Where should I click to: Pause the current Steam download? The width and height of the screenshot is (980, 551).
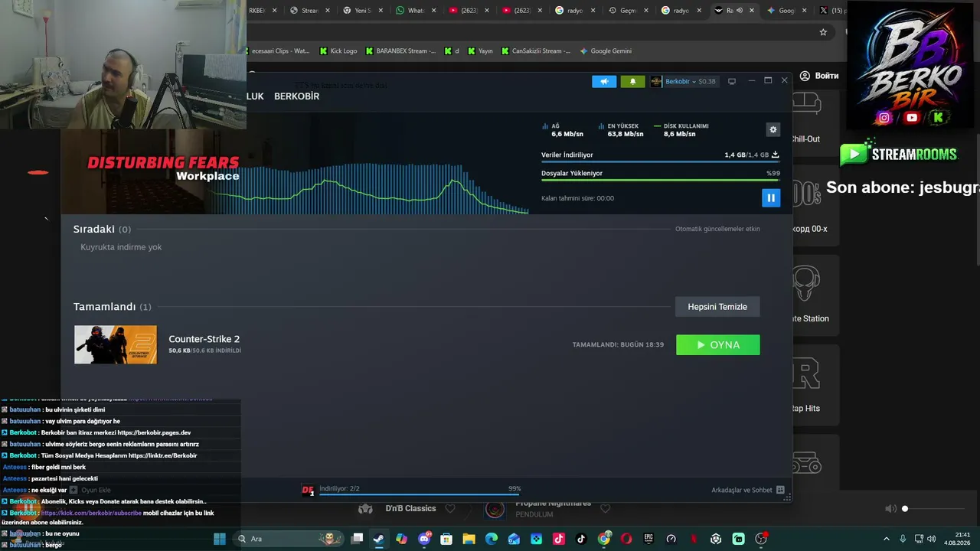pos(770,198)
